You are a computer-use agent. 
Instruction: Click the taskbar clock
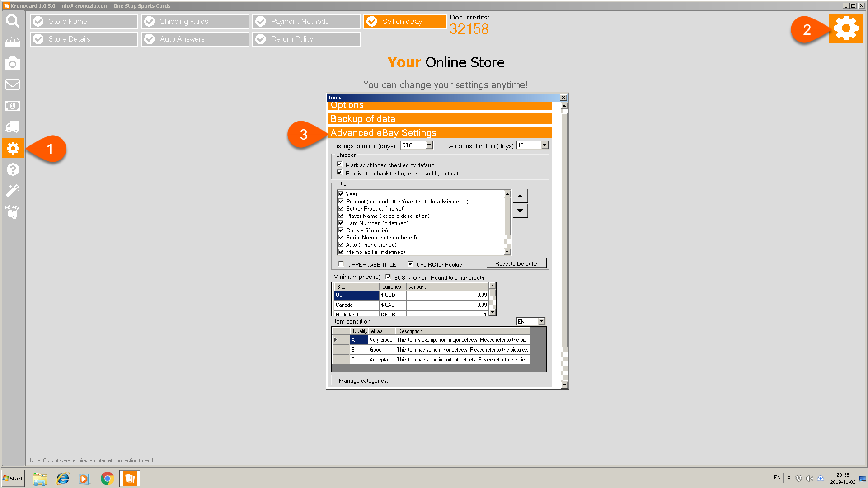click(843, 479)
